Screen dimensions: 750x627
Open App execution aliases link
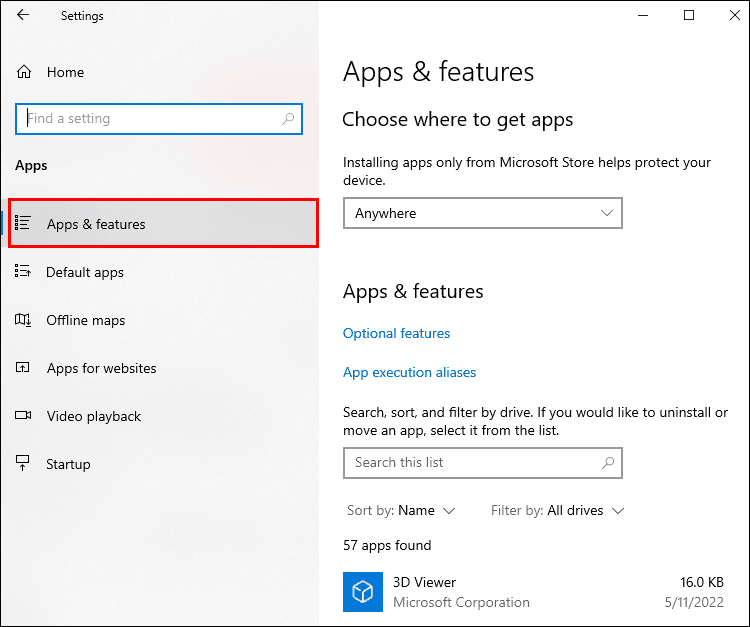pos(409,372)
